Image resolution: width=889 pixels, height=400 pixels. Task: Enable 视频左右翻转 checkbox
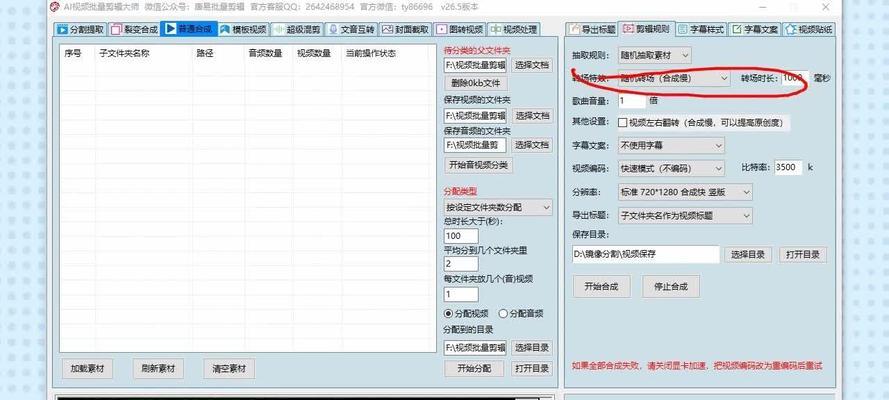[623, 122]
